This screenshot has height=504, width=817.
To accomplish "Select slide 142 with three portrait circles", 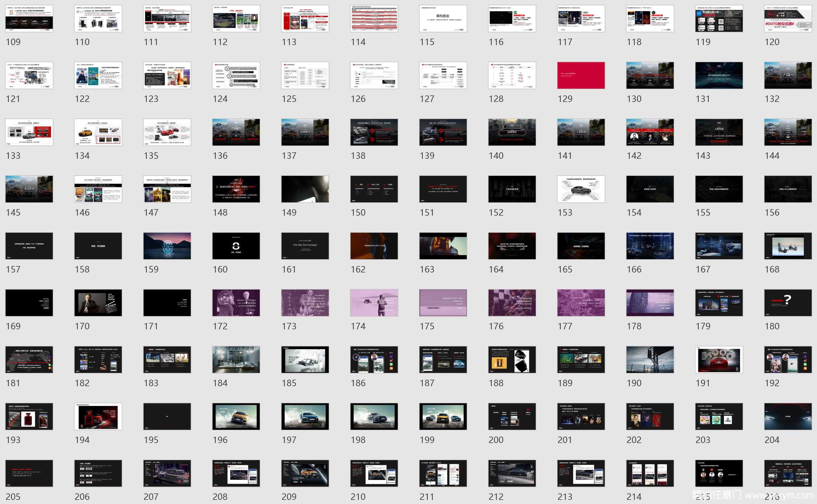I will tap(650, 132).
